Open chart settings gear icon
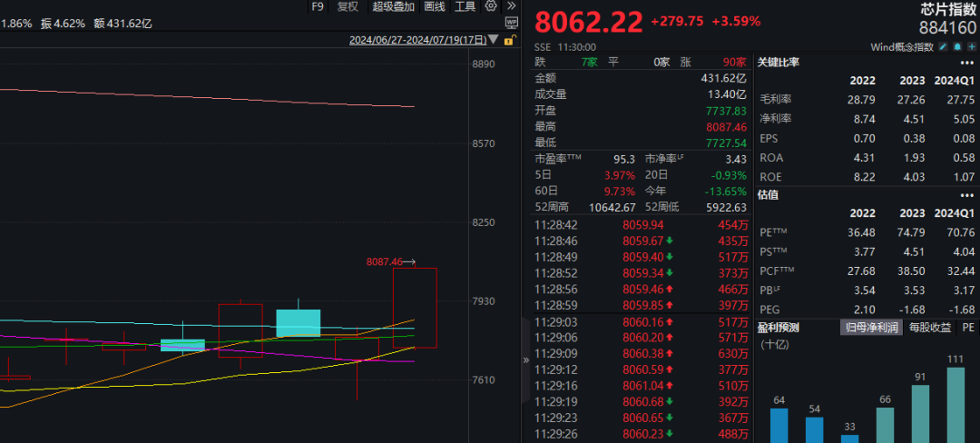 [491, 6]
